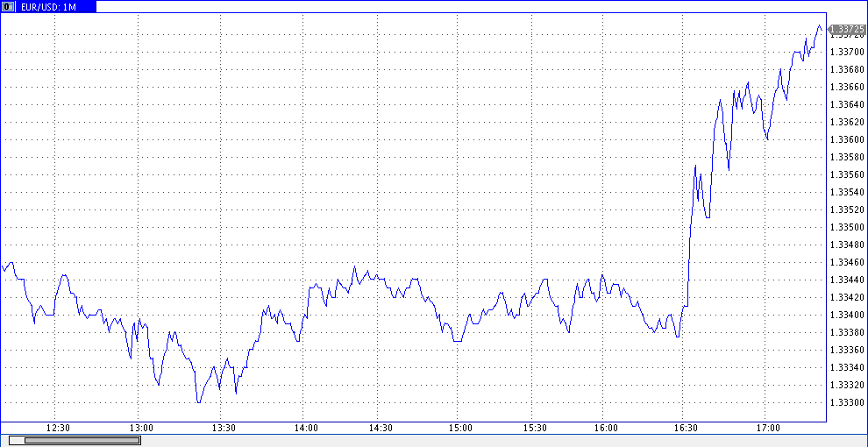Image resolution: width=868 pixels, height=447 pixels.
Task: Click the 15:30 time axis label
Action: 536,429
